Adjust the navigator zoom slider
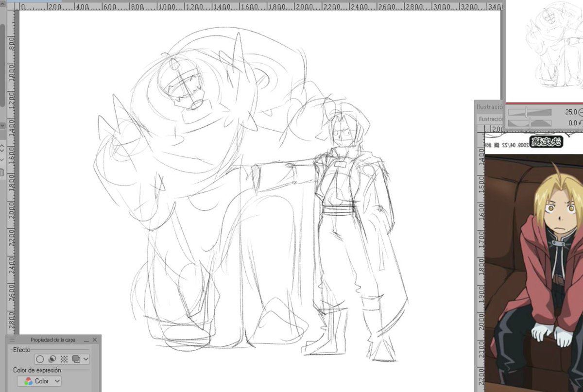 coord(530,112)
